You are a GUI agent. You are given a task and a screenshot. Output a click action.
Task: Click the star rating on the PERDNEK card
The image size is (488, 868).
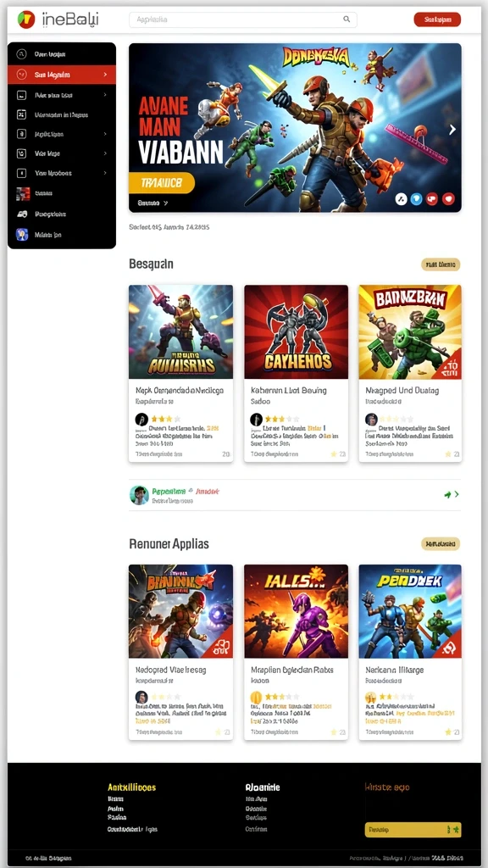tap(396, 697)
